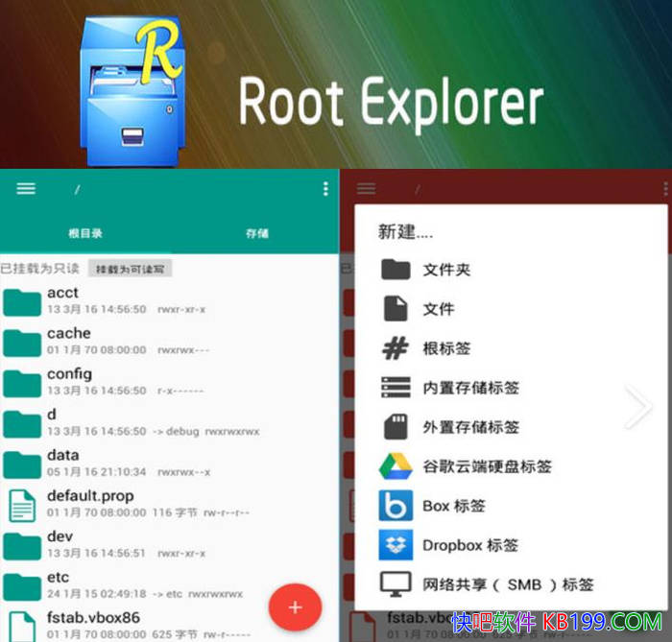Click the fstab.vbox86 file name in left pane
Screen dimensions: 672x642
[93, 618]
